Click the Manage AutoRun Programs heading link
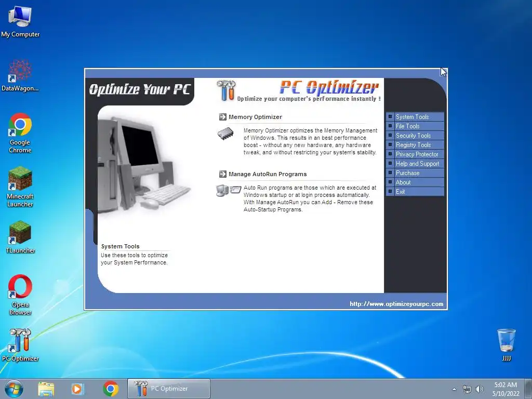 [268, 174]
